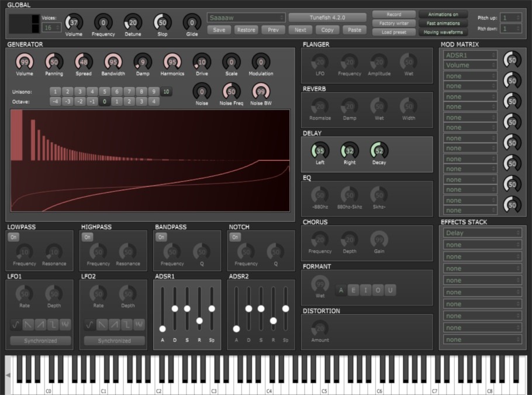Set Unisono to 10
The height and width of the screenshot is (395, 532).
pos(166,92)
